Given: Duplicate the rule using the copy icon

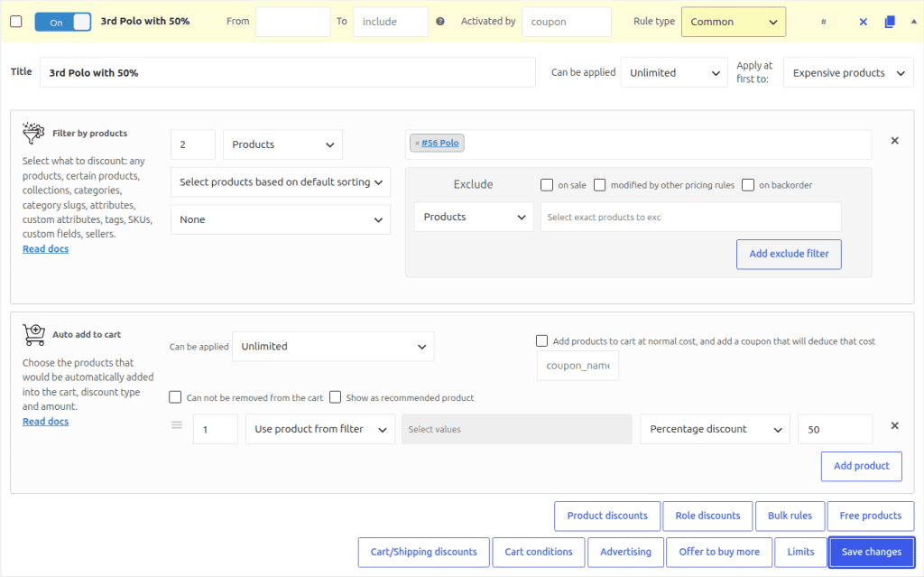Looking at the screenshot, I should [x=890, y=22].
